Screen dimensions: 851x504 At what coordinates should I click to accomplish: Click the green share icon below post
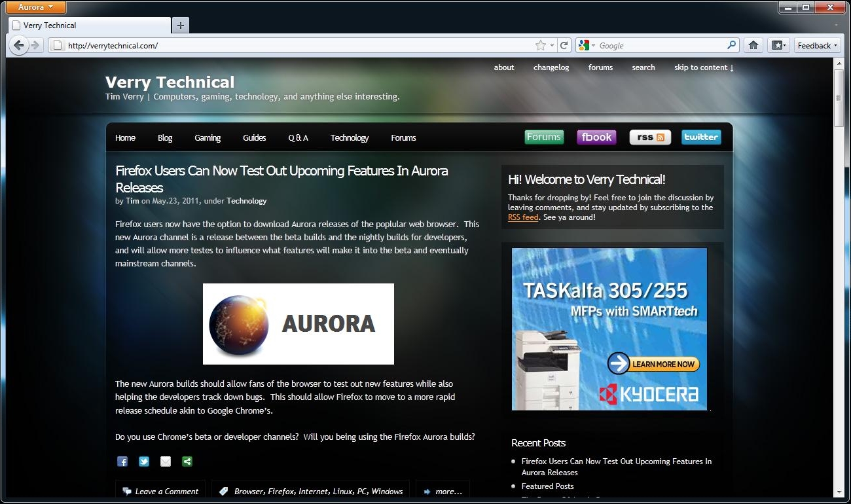coord(187,461)
